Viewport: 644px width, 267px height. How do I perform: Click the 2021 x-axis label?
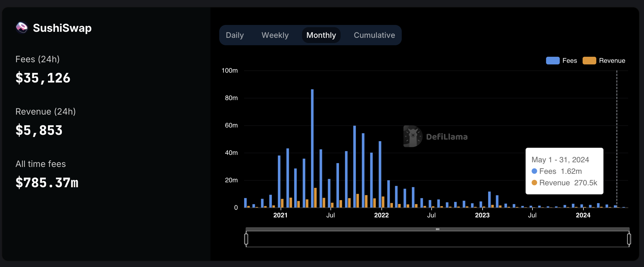(x=280, y=215)
